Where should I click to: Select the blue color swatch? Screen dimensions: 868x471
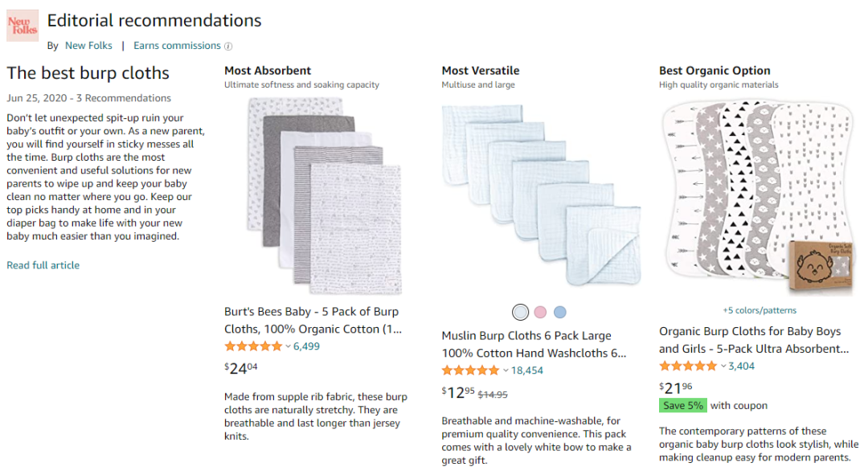[x=559, y=312]
